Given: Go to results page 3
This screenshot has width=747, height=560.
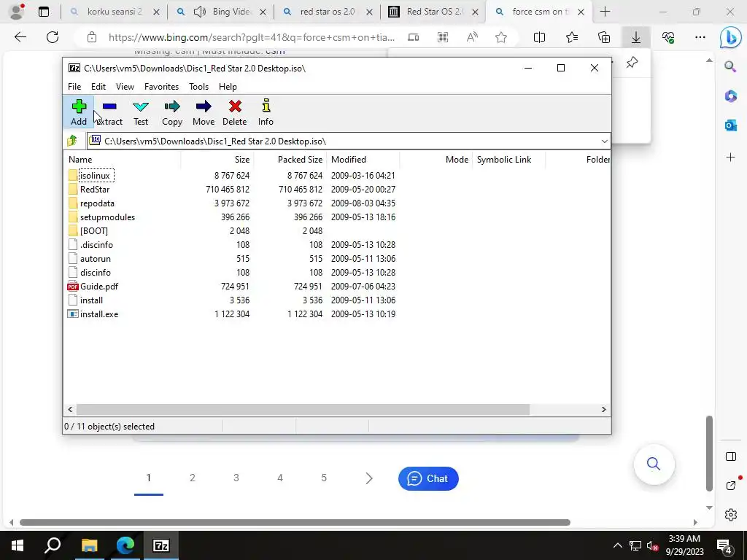Looking at the screenshot, I should 236,478.
